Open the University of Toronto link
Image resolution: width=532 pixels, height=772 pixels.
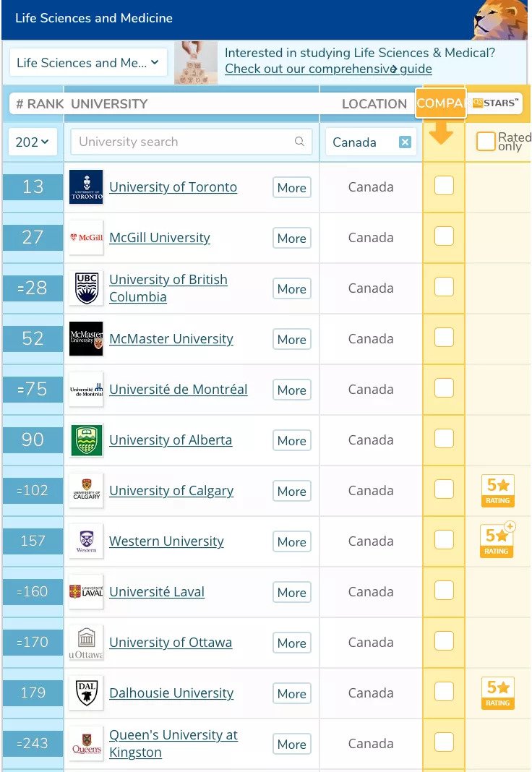coord(173,187)
